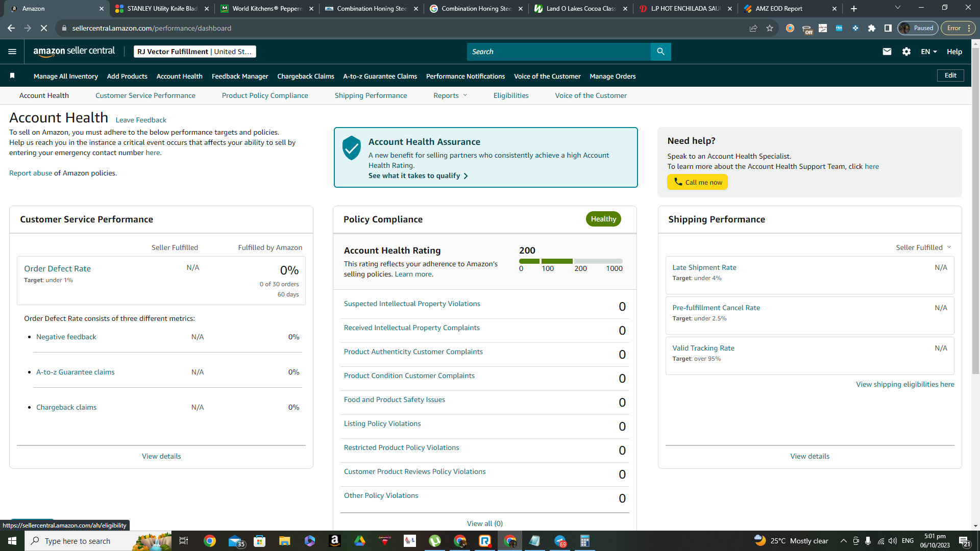
Task: Open Customer Service Performance tab
Action: click(x=145, y=95)
